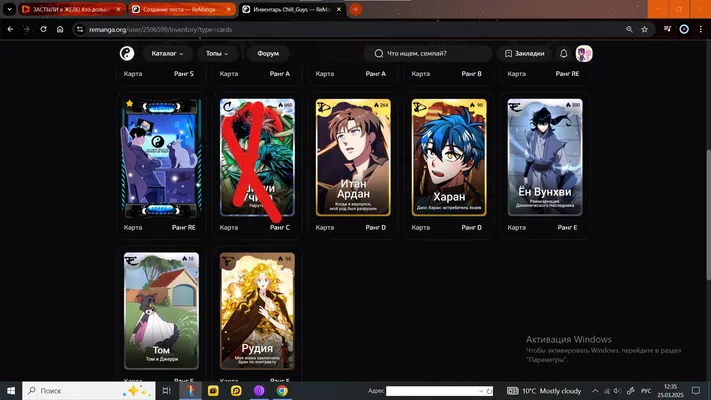Open the user profile avatar
Screen dimensions: 711x400
584,54
